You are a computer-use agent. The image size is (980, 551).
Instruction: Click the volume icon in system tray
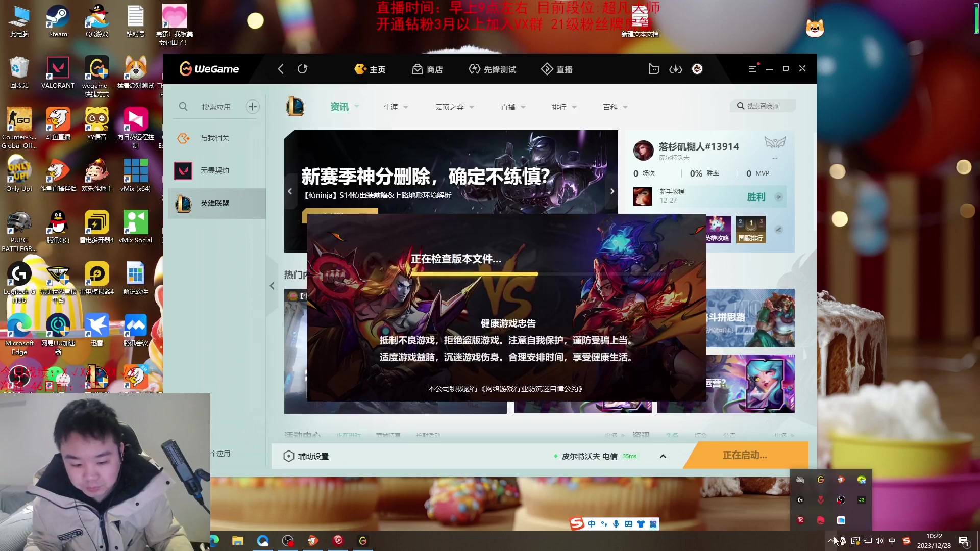[x=879, y=541]
